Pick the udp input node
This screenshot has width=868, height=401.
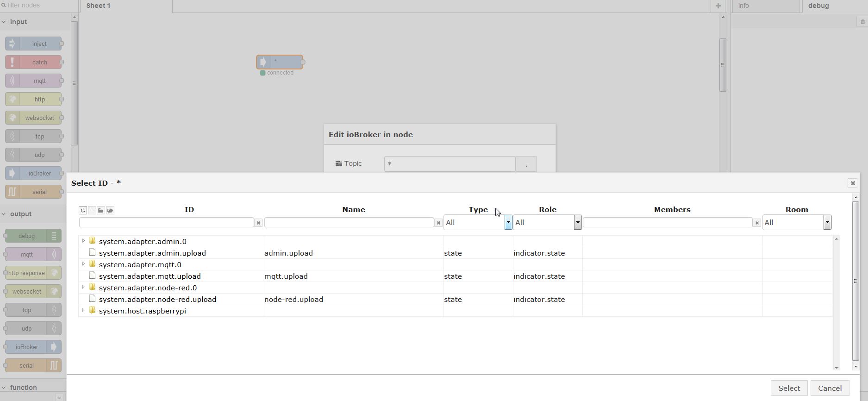click(33, 155)
